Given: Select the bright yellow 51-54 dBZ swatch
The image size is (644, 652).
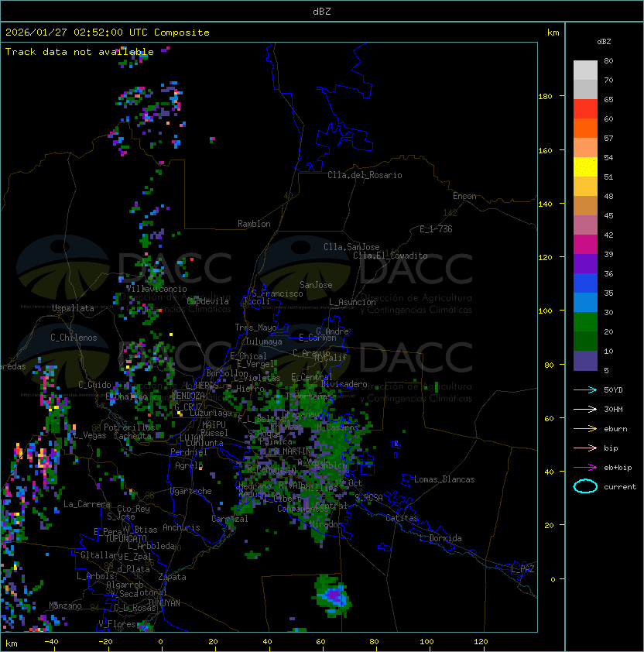Looking at the screenshot, I should click(x=585, y=166).
